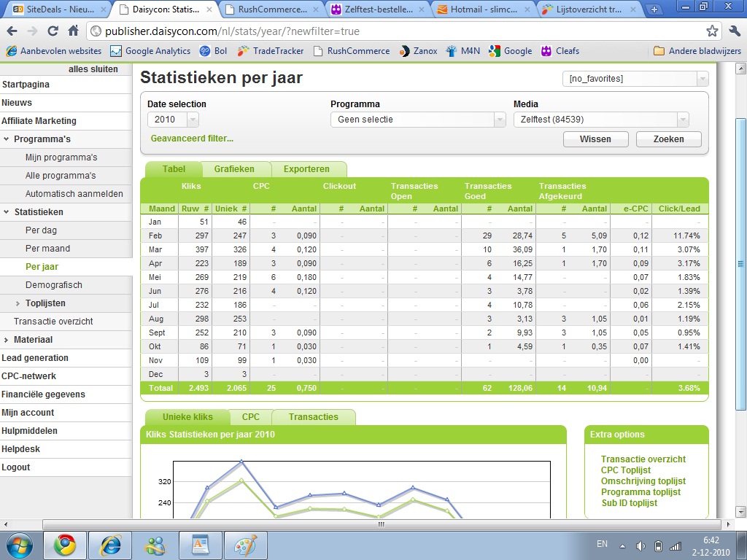Open the Windows Start menu
The image size is (747, 560).
point(19,545)
